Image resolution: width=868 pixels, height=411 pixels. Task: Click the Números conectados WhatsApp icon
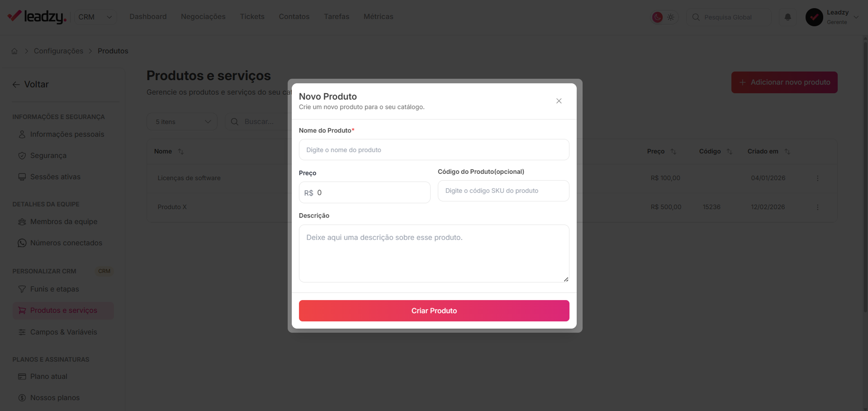coord(22,243)
